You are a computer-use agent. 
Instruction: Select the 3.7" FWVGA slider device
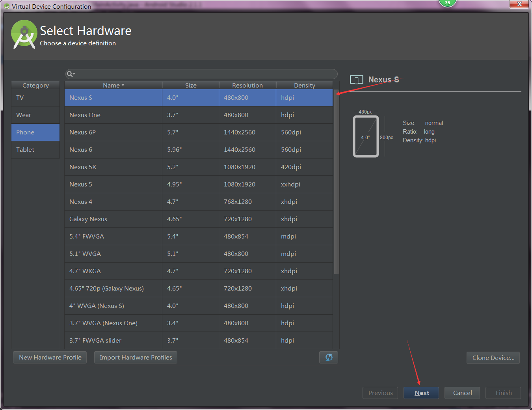[x=199, y=341]
